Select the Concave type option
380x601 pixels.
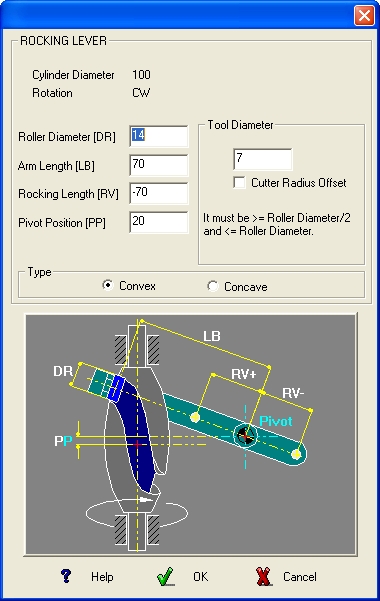click(x=212, y=286)
